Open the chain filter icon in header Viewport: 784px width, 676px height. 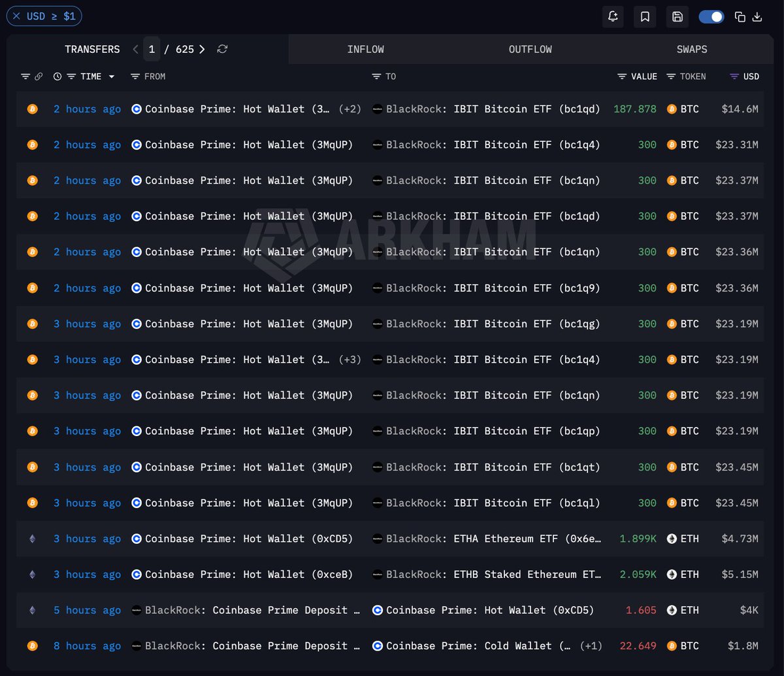[25, 76]
